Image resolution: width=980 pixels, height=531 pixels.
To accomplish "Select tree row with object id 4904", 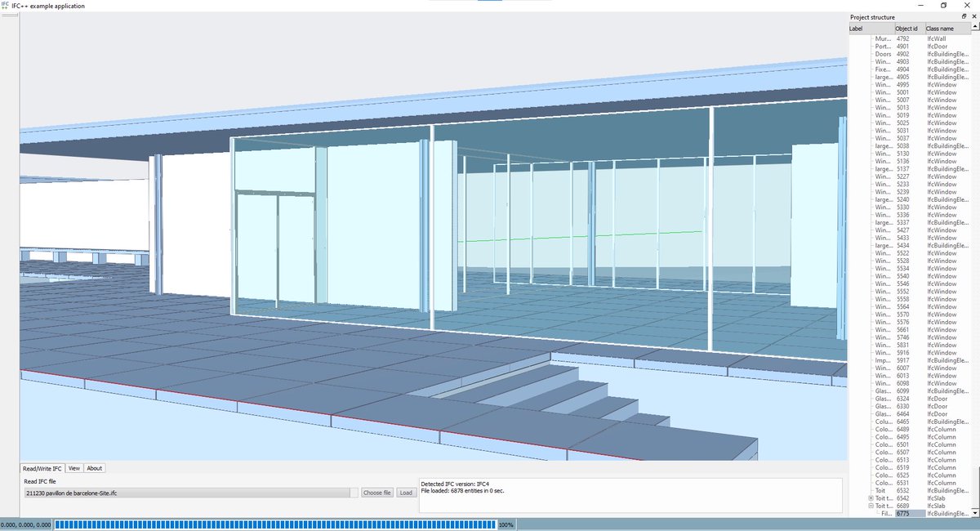I will click(x=910, y=69).
